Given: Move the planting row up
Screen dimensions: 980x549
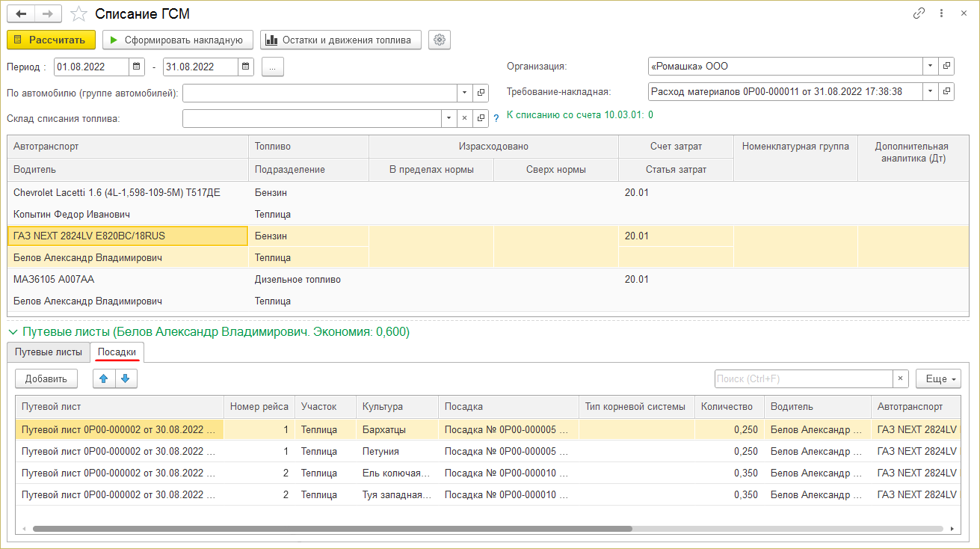Looking at the screenshot, I should point(104,378).
